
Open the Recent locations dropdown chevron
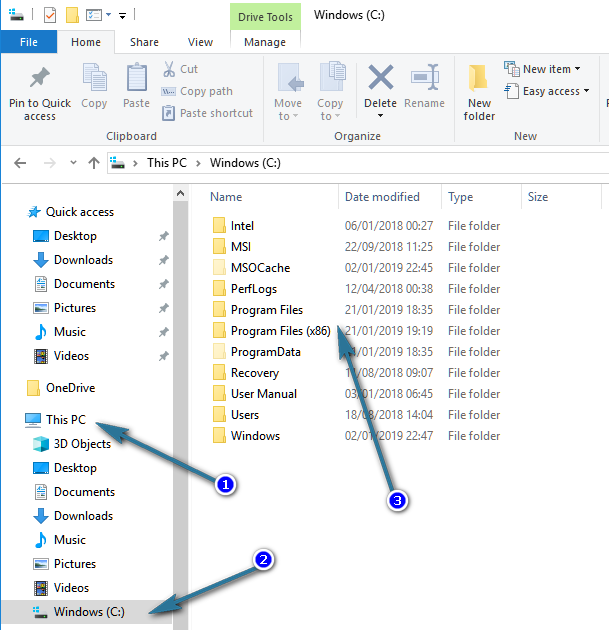pyautogui.click(x=73, y=163)
